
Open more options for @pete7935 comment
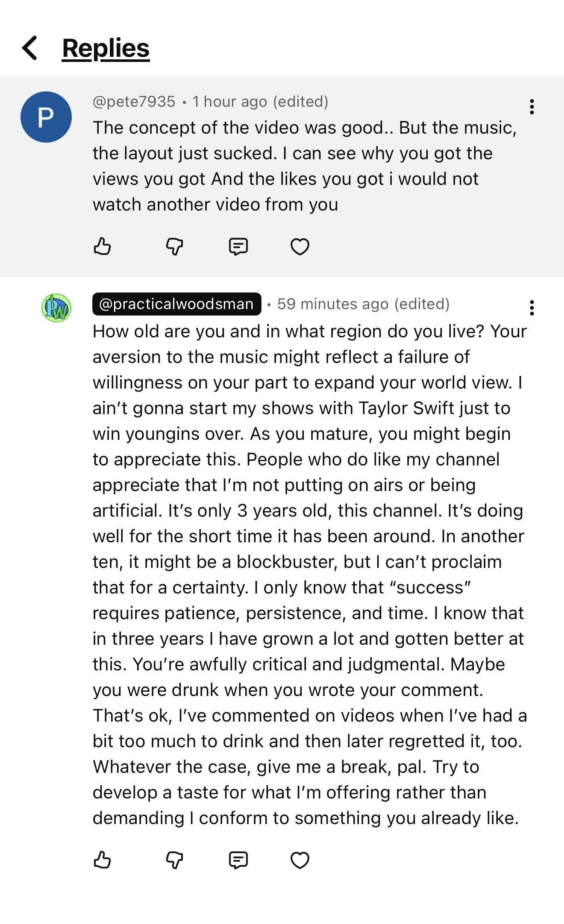532,107
